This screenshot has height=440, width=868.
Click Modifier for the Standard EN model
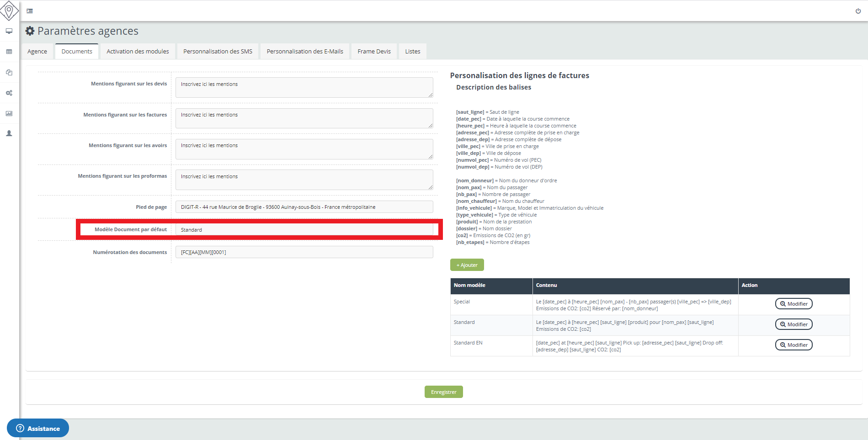(793, 345)
